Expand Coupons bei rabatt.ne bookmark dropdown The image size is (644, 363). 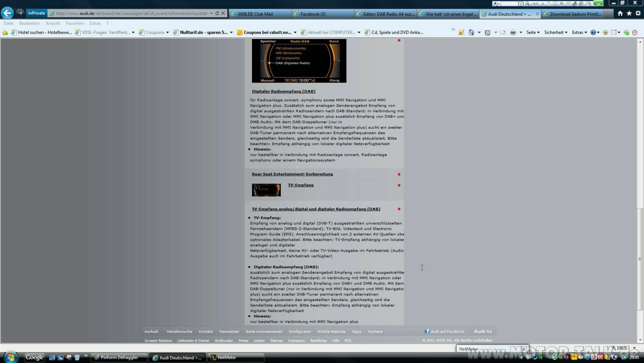(x=295, y=33)
